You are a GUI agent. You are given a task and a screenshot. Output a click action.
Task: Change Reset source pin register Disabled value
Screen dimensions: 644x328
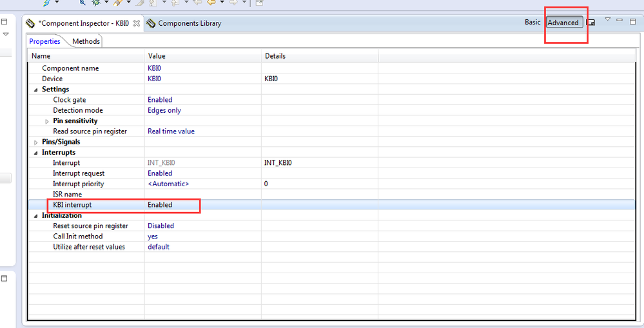click(x=161, y=226)
